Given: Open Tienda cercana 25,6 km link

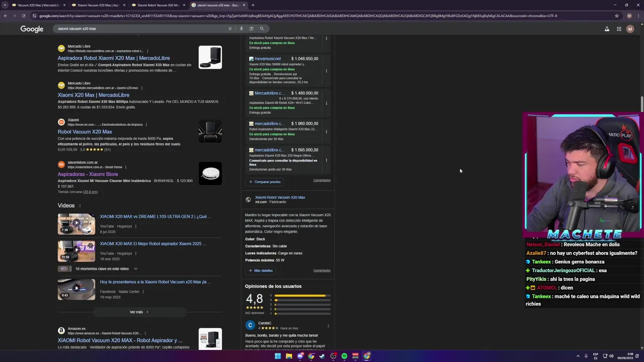Looking at the screenshot, I should click(x=91, y=192).
